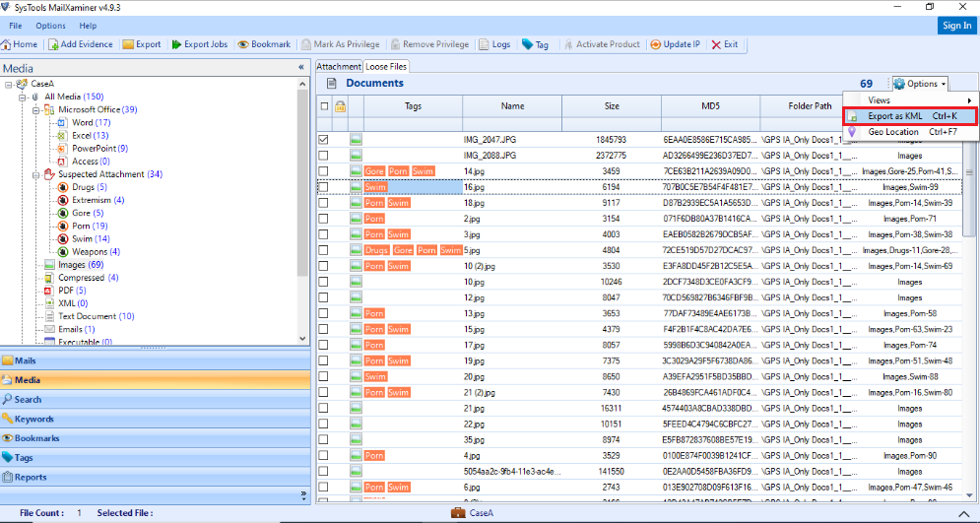Open the Bookmarks navigation section

(x=155, y=438)
